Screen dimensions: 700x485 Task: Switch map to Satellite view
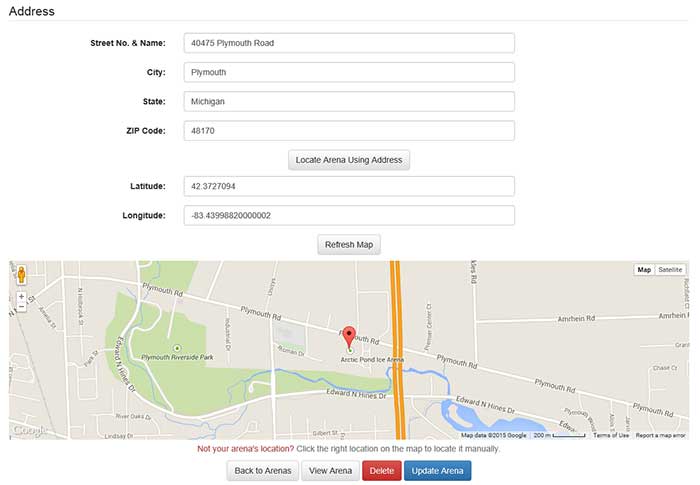click(x=671, y=270)
